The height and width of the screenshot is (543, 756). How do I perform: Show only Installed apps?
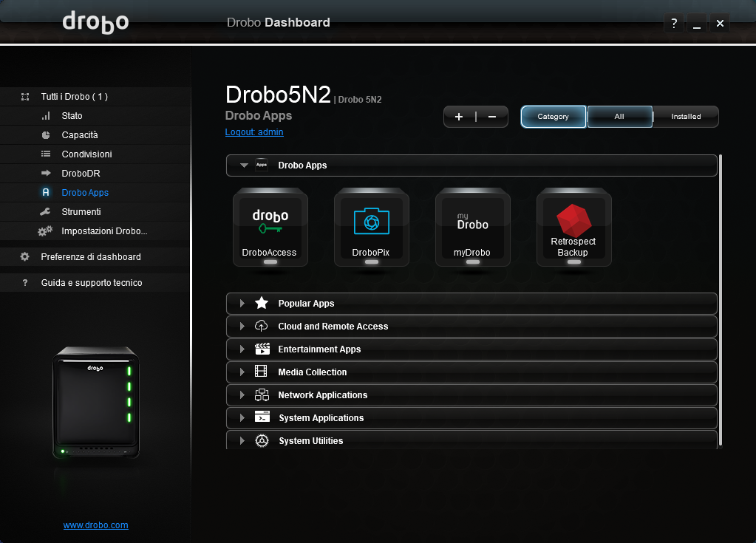click(x=686, y=117)
